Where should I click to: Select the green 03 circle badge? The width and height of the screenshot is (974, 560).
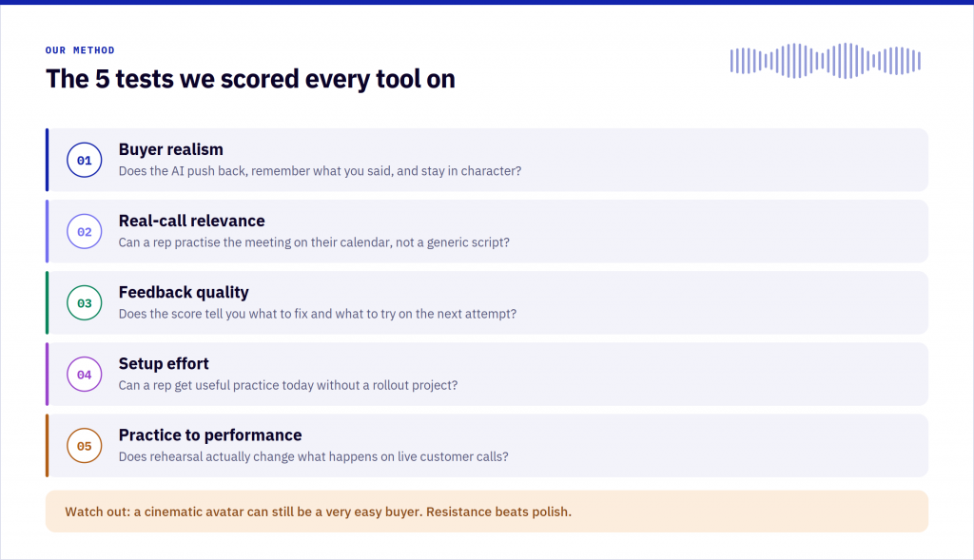85,303
